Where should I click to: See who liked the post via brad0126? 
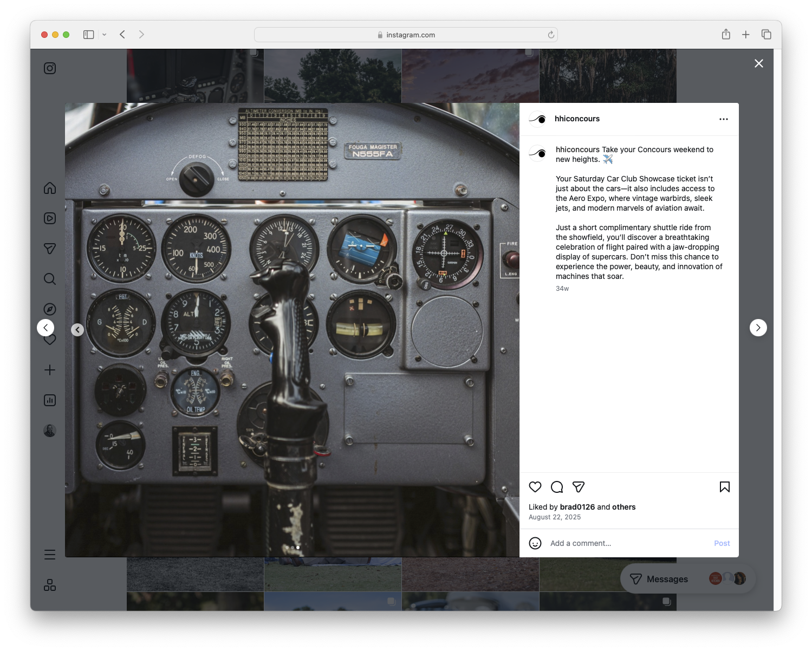pos(577,507)
